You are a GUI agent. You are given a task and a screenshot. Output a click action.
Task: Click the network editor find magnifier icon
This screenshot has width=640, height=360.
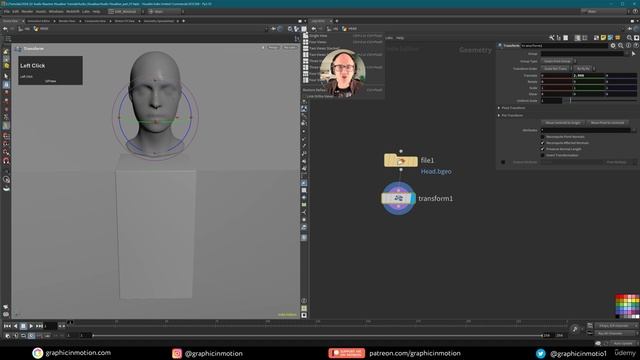(x=629, y=38)
